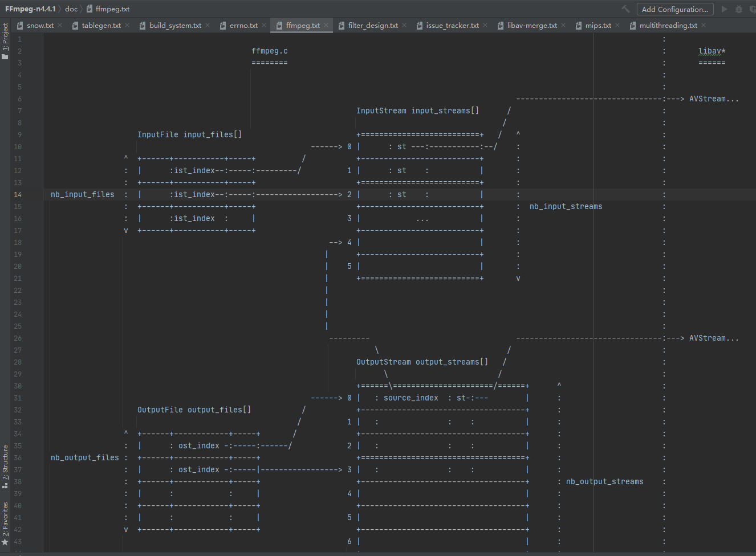
Task: Click the text 'nb_output_streams'
Action: [x=605, y=481]
